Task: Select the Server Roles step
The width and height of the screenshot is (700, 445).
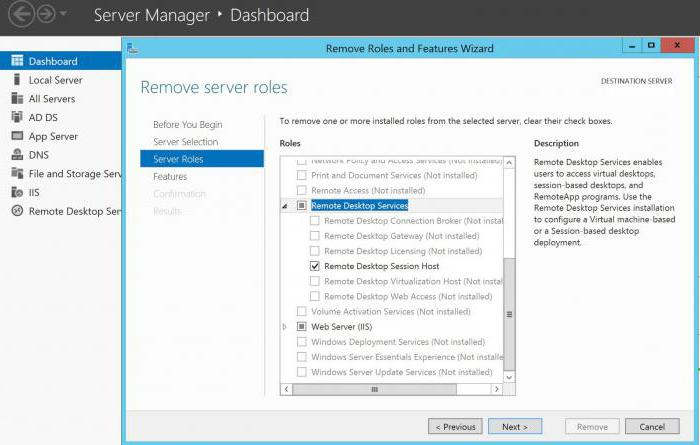Action: 202,159
